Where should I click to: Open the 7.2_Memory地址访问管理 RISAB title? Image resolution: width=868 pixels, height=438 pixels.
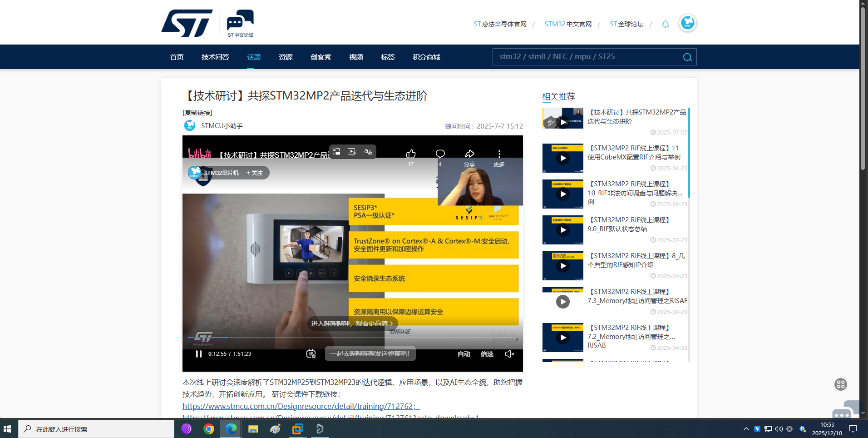point(631,336)
